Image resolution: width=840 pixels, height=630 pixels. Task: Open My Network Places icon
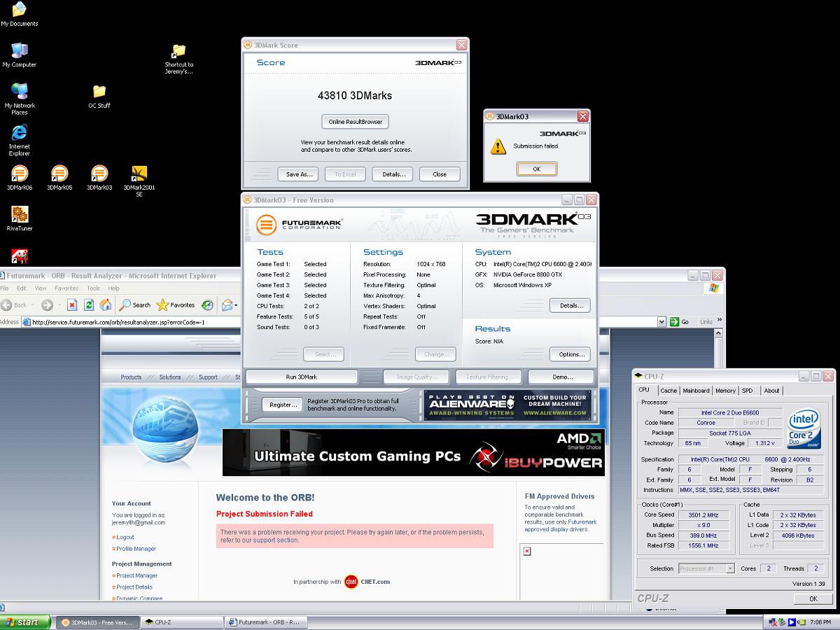coord(20,99)
